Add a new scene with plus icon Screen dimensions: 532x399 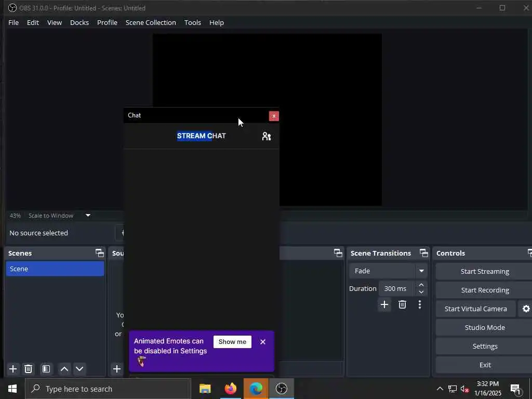click(x=13, y=369)
